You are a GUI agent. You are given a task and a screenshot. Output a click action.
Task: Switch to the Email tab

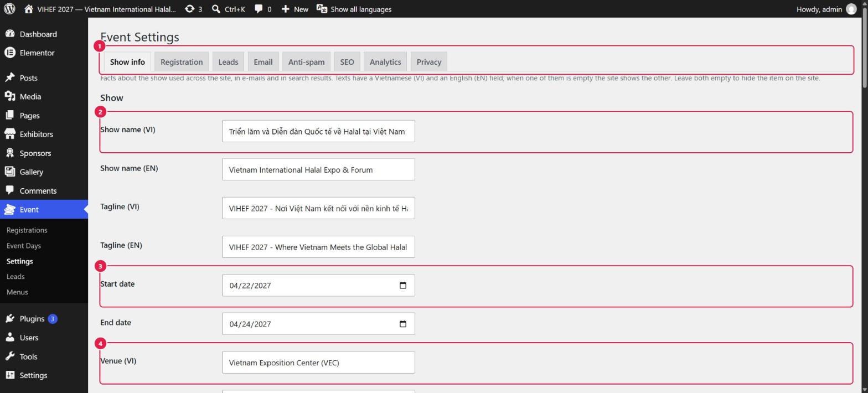[263, 62]
